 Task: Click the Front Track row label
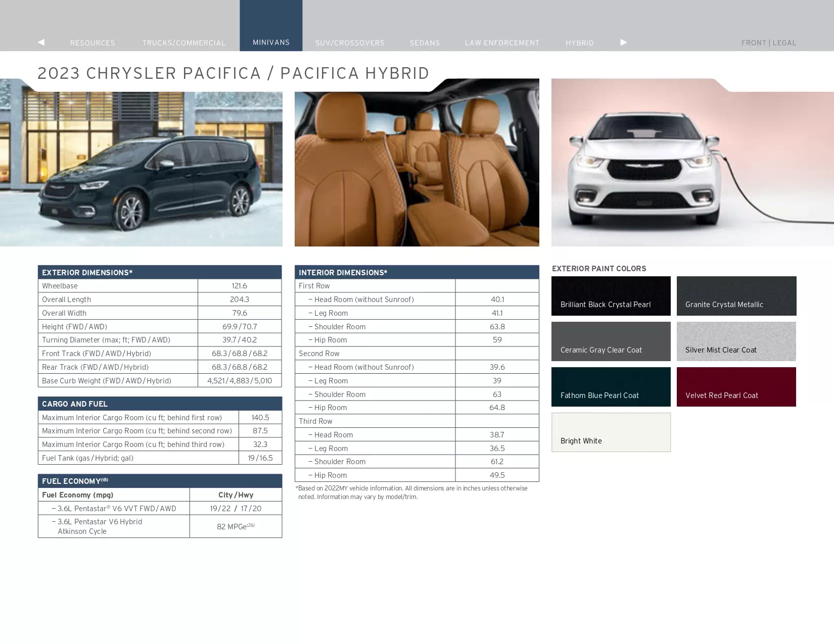[x=97, y=354]
